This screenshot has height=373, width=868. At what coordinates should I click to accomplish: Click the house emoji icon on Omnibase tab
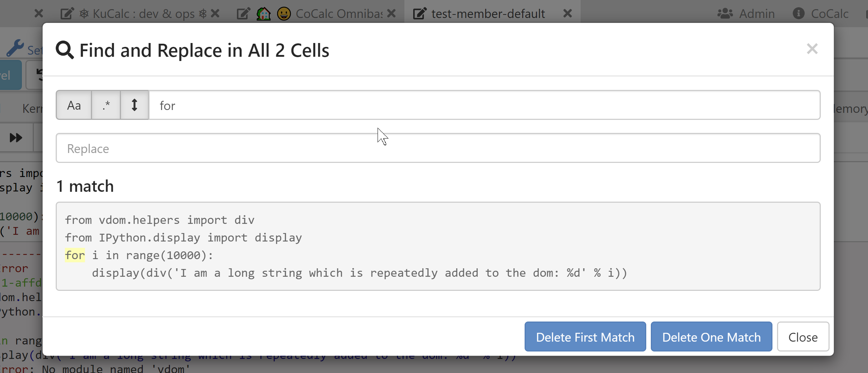pyautogui.click(x=263, y=14)
